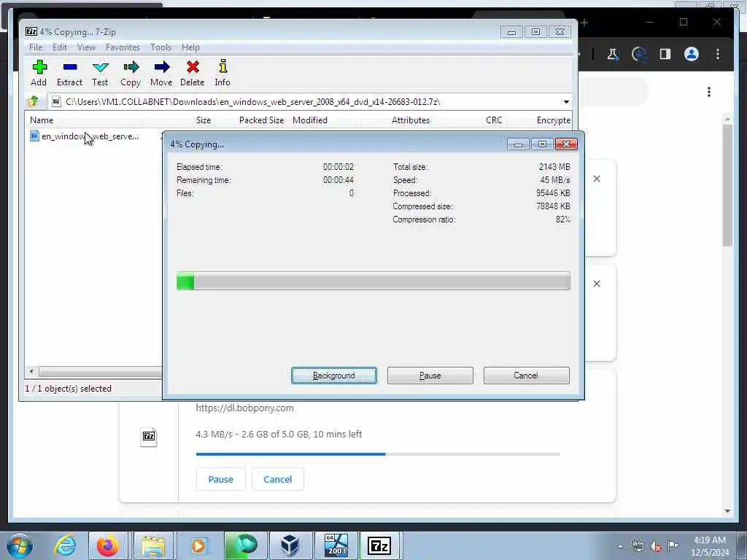Open Windows Explorer from the taskbar
This screenshot has width=747, height=560.
pos(152,545)
